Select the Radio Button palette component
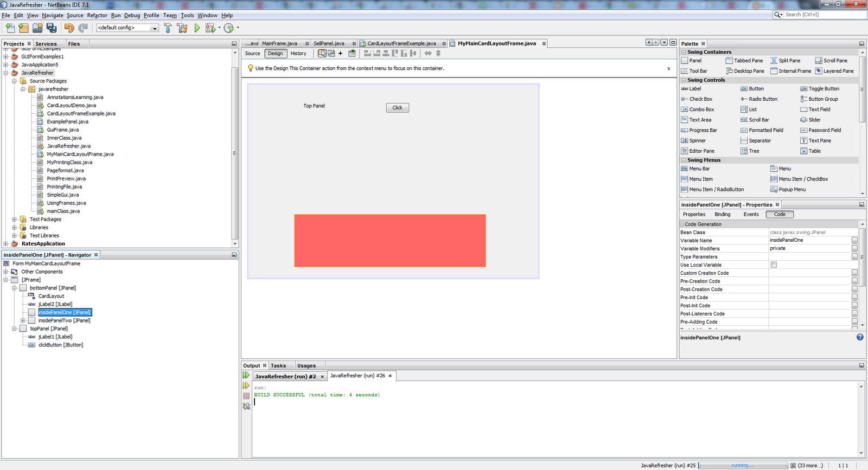Viewport: 868px width, 470px height. tap(759, 99)
